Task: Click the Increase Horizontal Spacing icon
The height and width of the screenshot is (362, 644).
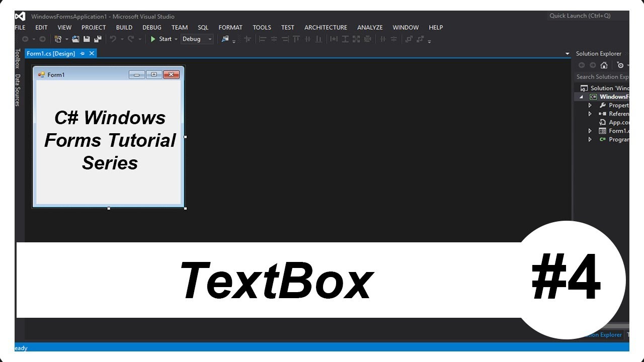Action: (x=394, y=39)
